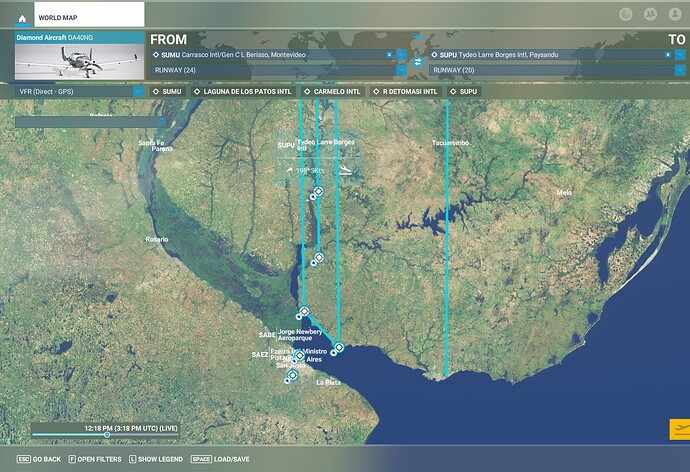Image resolution: width=690 pixels, height=472 pixels.
Task: Click the time of day slider handle
Action: (107, 435)
